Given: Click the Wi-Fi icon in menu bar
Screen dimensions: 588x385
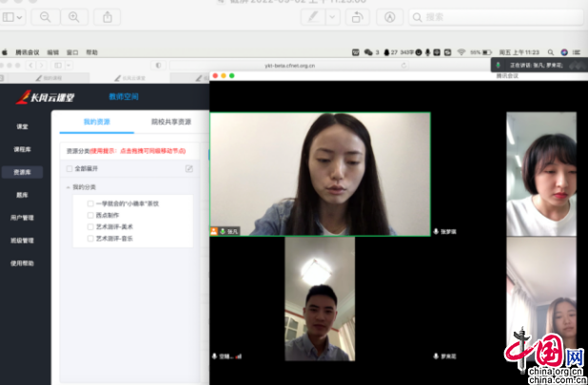Looking at the screenshot, I should 461,52.
